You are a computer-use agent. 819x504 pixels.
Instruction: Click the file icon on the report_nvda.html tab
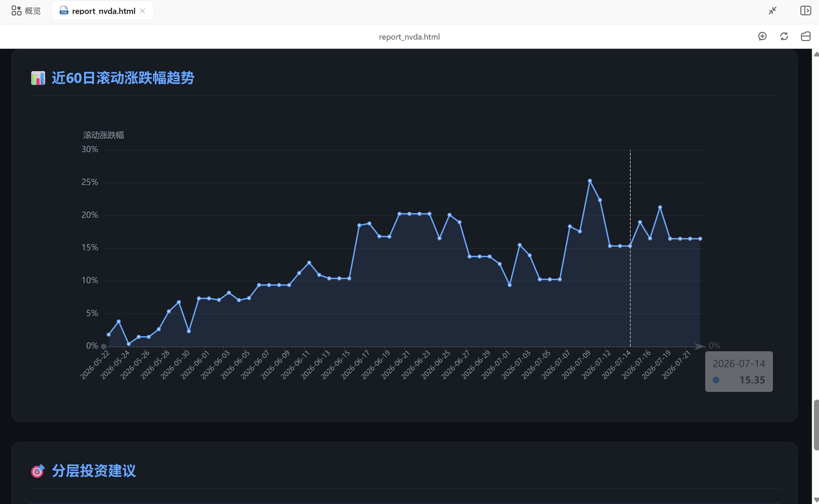point(64,11)
